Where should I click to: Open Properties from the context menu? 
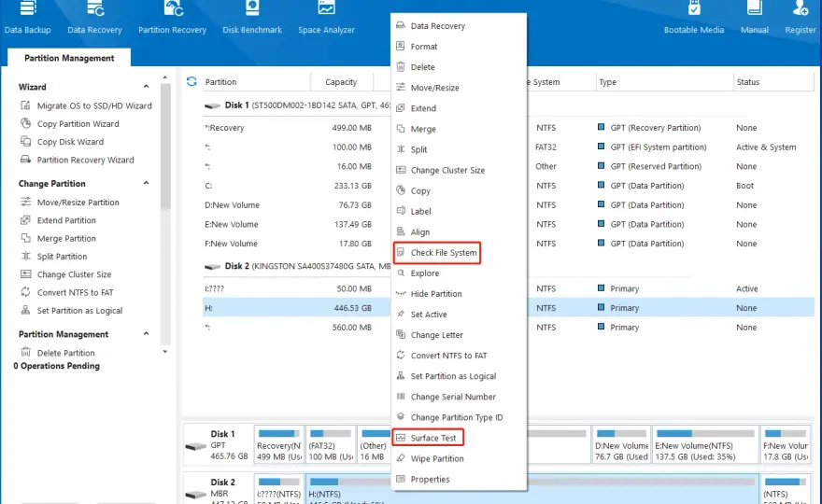click(x=459, y=480)
